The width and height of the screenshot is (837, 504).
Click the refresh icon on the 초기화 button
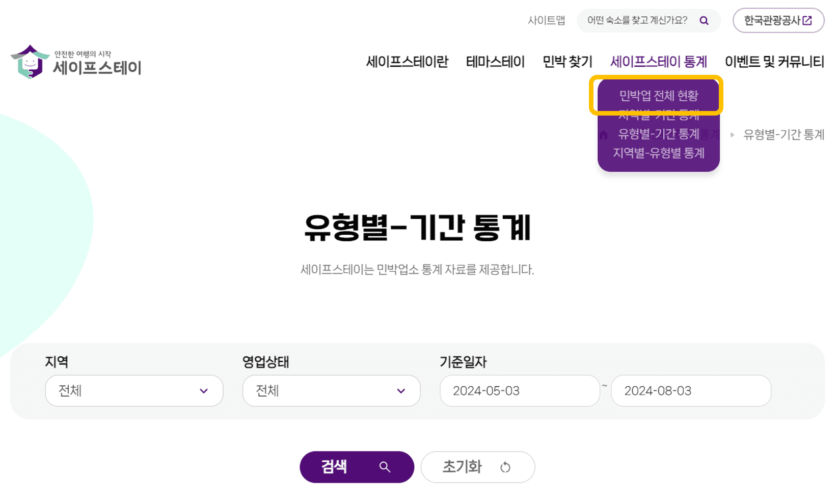pyautogui.click(x=505, y=467)
